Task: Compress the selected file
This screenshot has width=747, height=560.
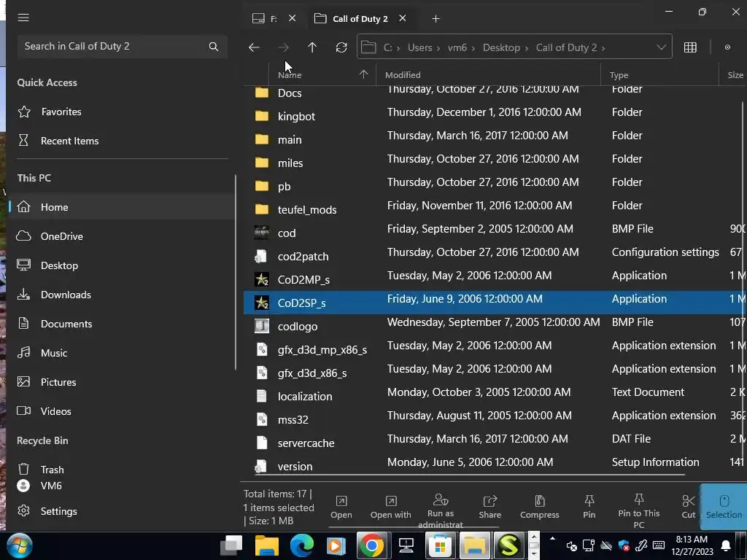Action: pos(539,507)
